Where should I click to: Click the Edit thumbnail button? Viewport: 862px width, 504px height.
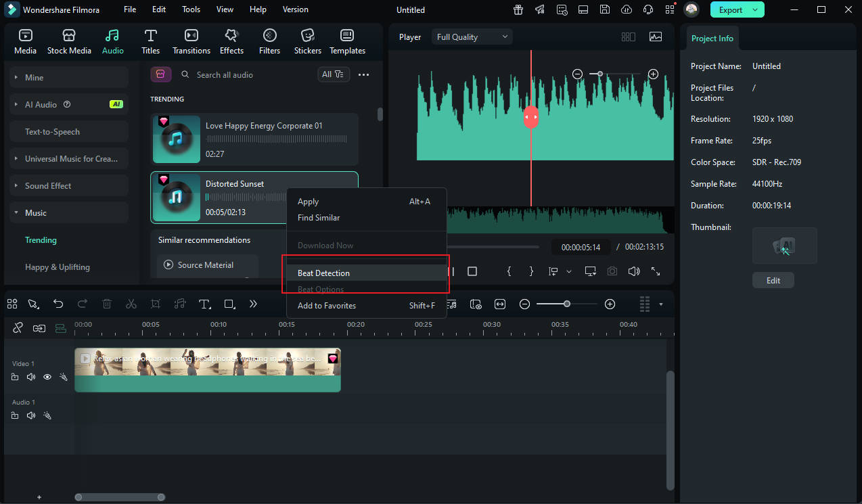(x=773, y=280)
